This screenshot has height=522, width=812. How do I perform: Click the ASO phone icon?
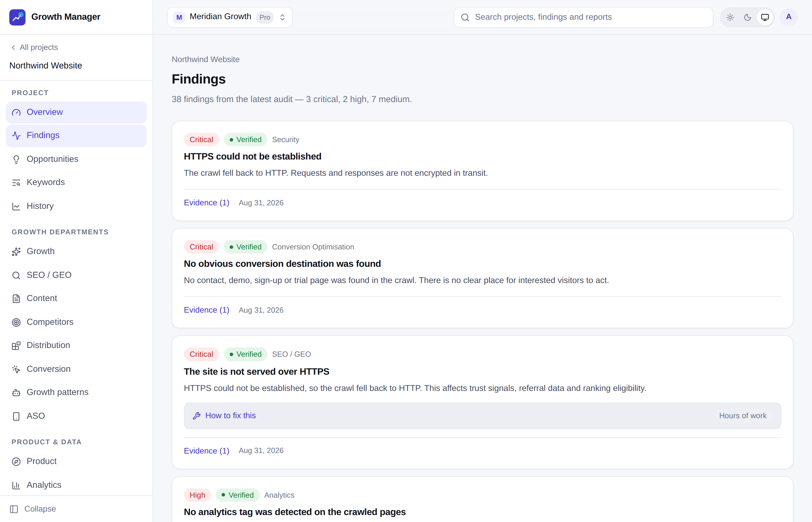pyautogui.click(x=16, y=416)
